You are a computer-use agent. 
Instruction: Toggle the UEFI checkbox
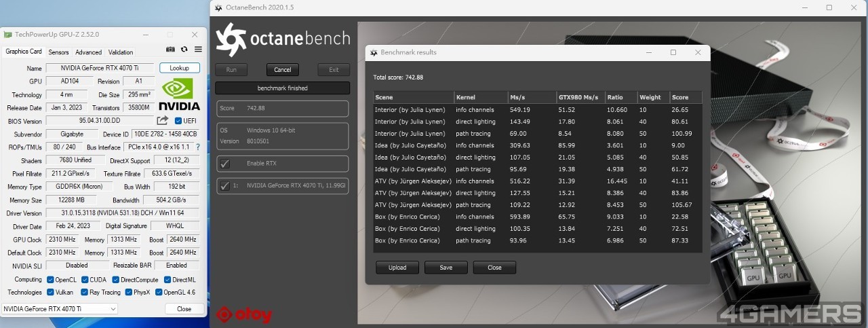click(x=178, y=121)
